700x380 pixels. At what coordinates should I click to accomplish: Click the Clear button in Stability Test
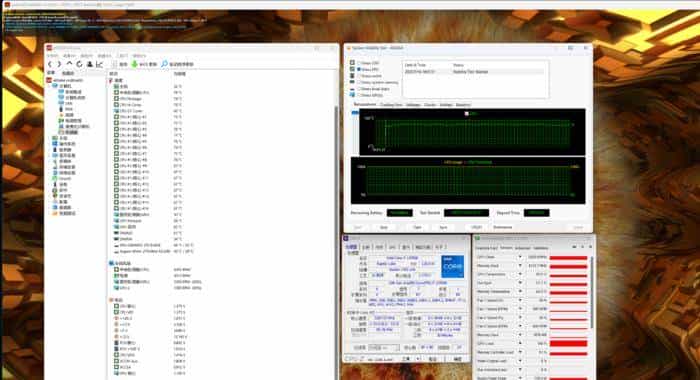point(417,227)
